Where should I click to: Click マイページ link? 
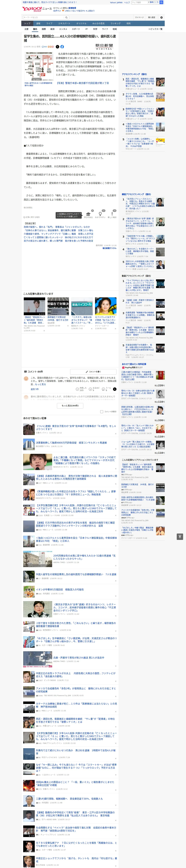[139, 18]
